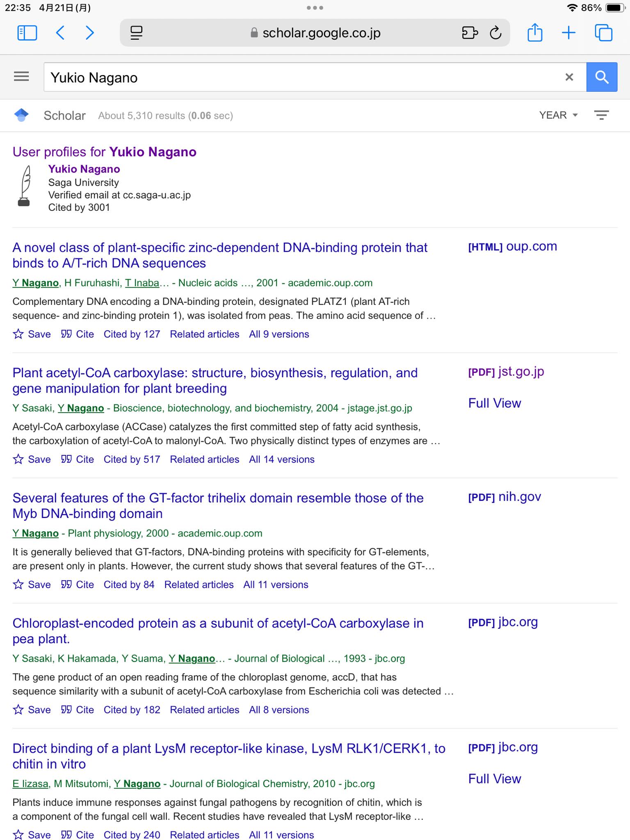Star-save the GT-factor trihelix article
The image size is (630, 840).
point(32,584)
